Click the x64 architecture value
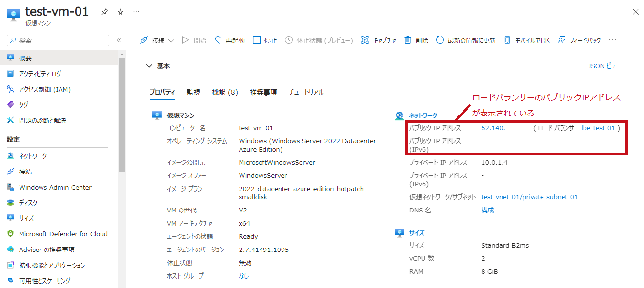 pos(244,224)
